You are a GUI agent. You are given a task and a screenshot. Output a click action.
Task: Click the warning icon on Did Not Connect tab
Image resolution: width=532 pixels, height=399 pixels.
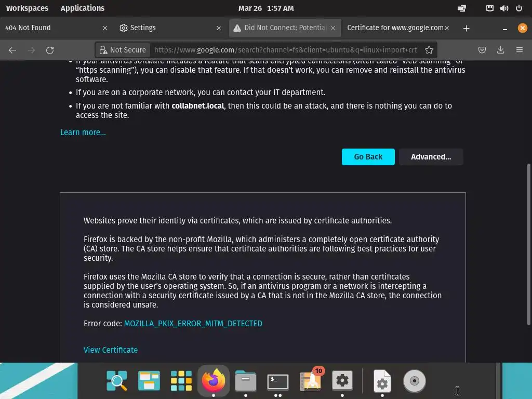tap(237, 28)
